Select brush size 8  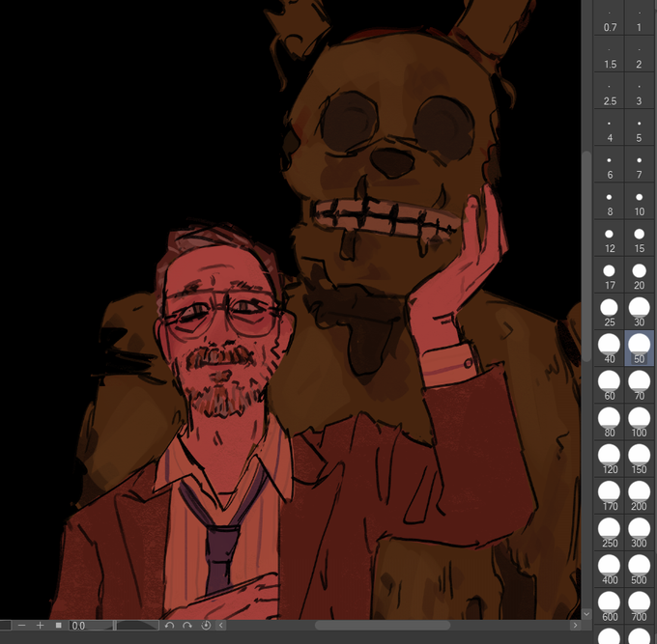[610, 202]
